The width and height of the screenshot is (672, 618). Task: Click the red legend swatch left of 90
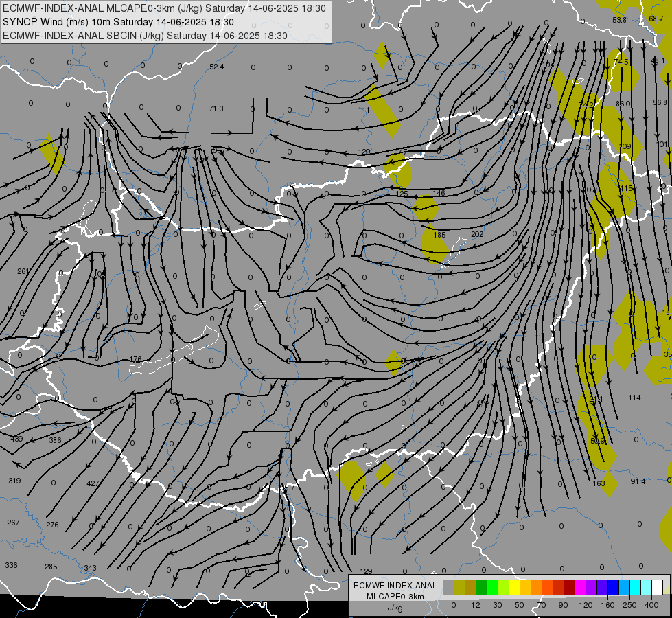(x=559, y=588)
